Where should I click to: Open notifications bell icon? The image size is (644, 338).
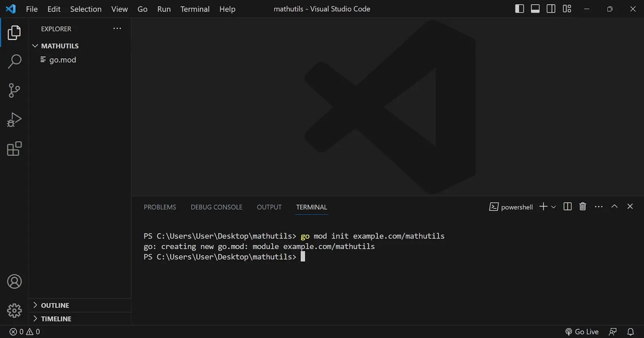(x=631, y=332)
